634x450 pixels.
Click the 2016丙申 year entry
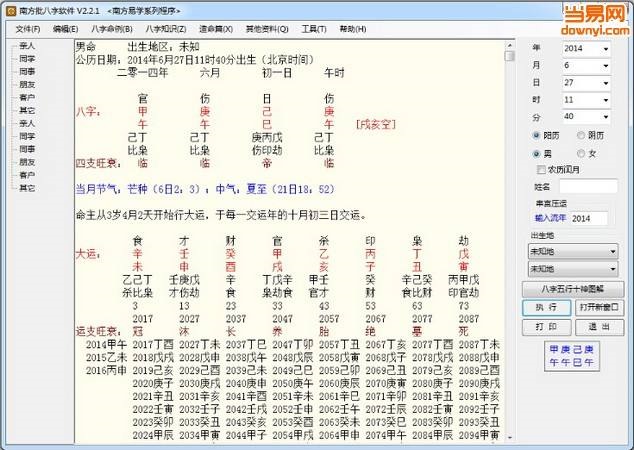point(106,371)
